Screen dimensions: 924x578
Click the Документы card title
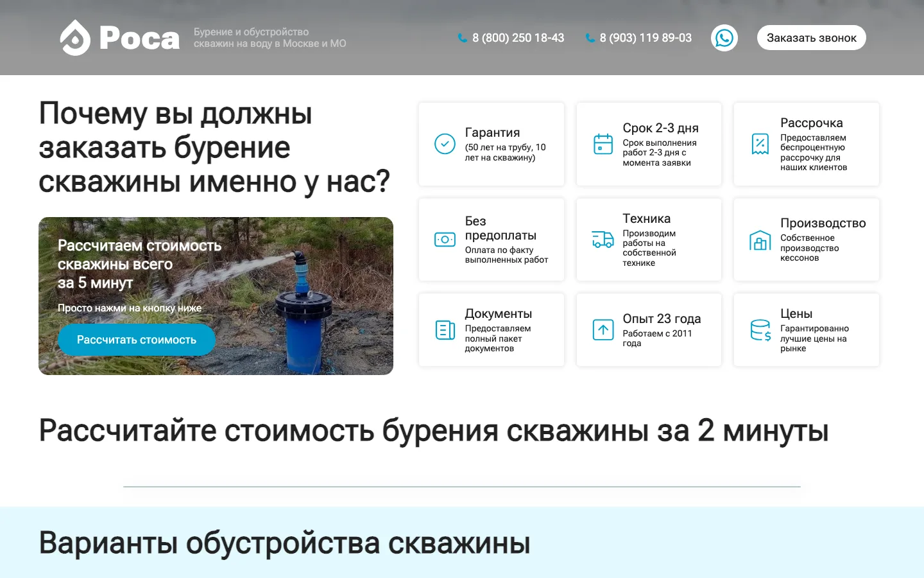click(x=498, y=313)
